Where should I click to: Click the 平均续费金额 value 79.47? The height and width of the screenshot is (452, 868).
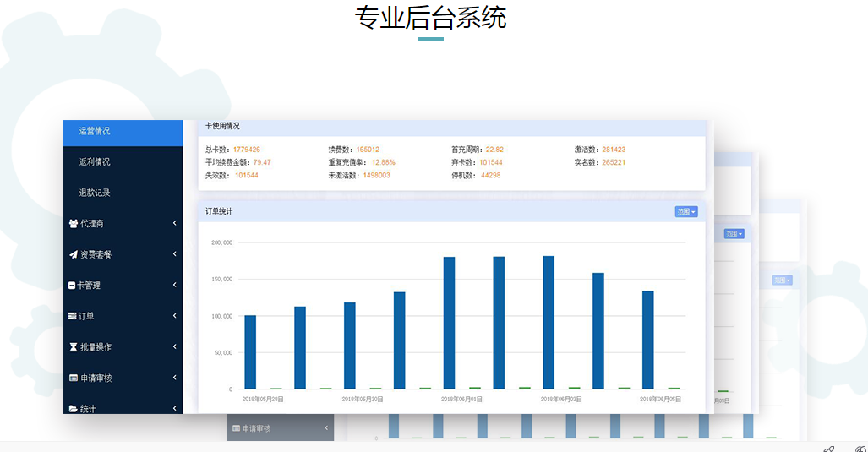tap(262, 162)
